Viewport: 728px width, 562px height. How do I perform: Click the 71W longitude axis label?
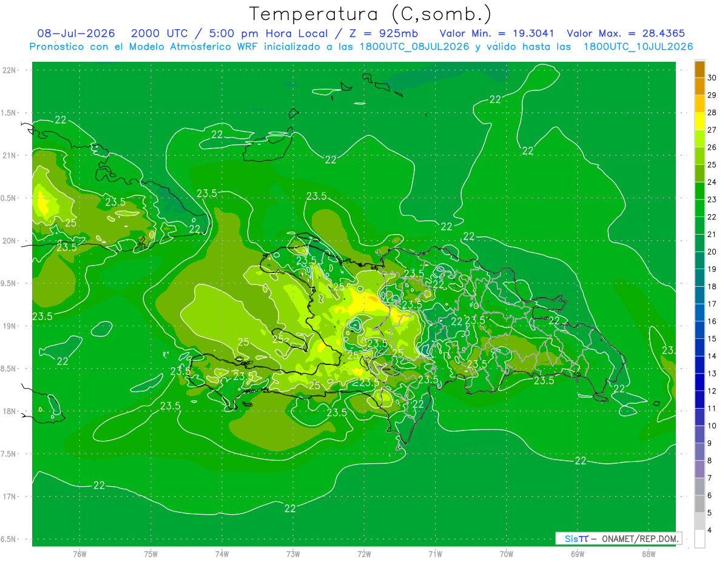(435, 554)
